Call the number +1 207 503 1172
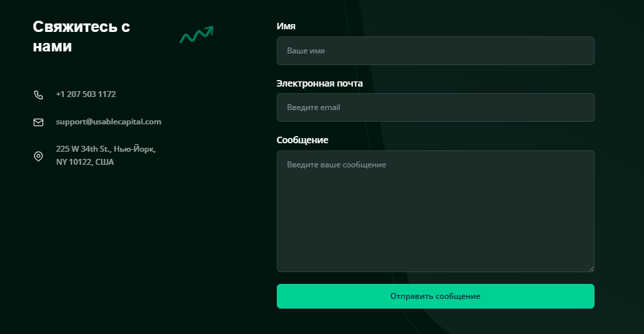Image resolution: width=644 pixels, height=334 pixels. (86, 94)
